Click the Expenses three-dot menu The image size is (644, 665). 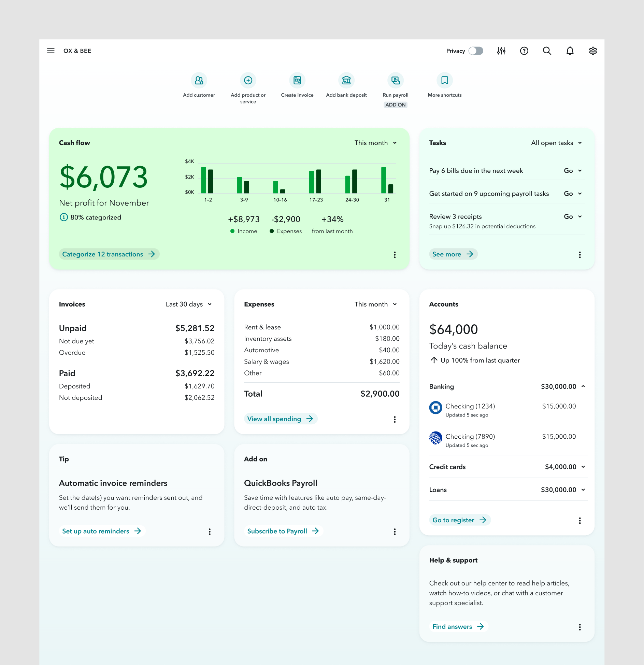click(395, 419)
